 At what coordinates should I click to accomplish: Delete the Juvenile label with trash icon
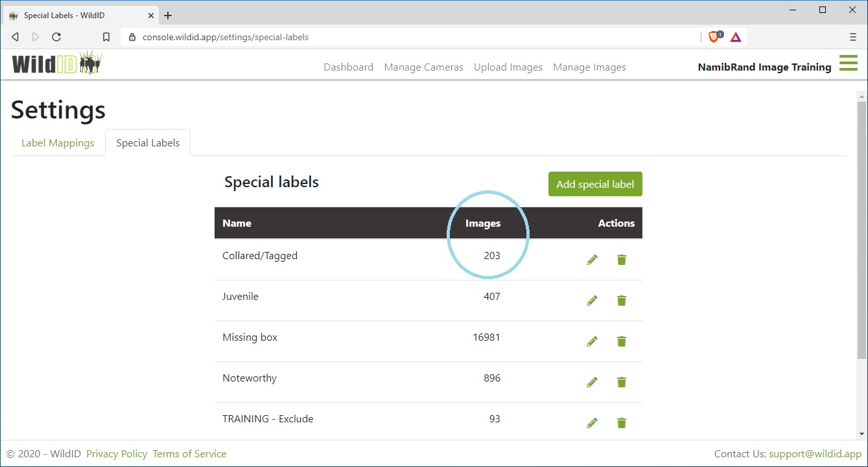(x=622, y=301)
